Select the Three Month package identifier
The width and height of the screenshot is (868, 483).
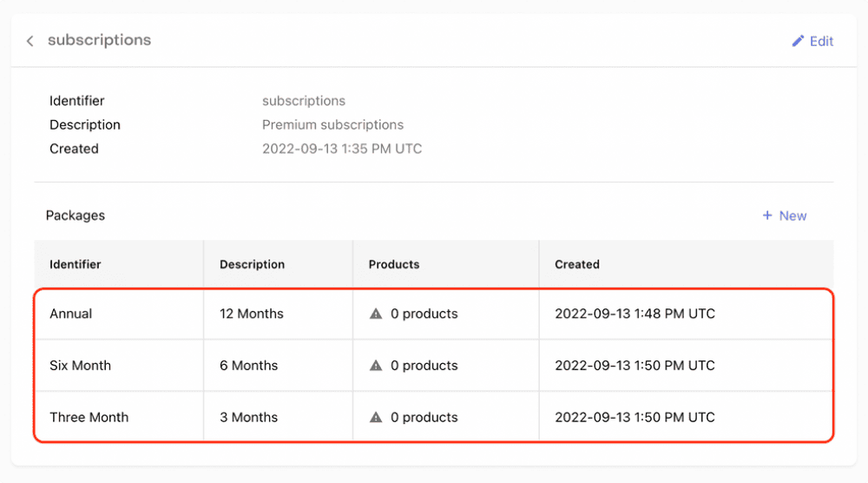coord(89,417)
